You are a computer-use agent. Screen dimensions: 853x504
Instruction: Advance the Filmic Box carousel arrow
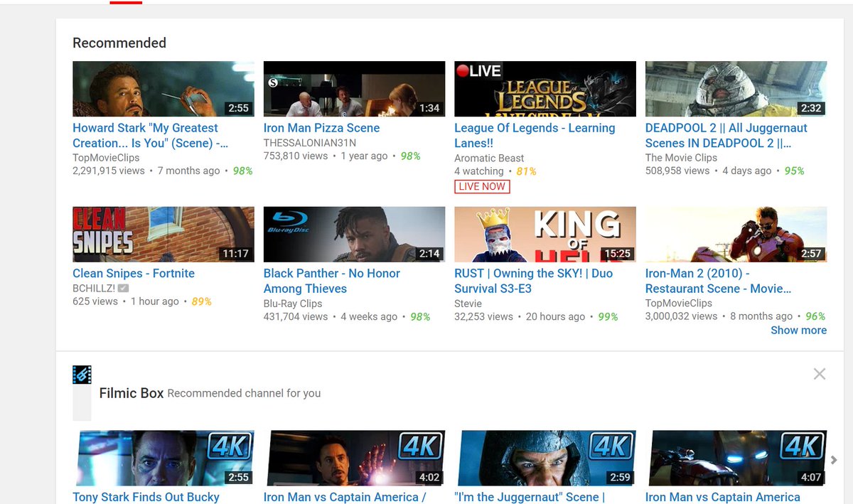click(835, 460)
